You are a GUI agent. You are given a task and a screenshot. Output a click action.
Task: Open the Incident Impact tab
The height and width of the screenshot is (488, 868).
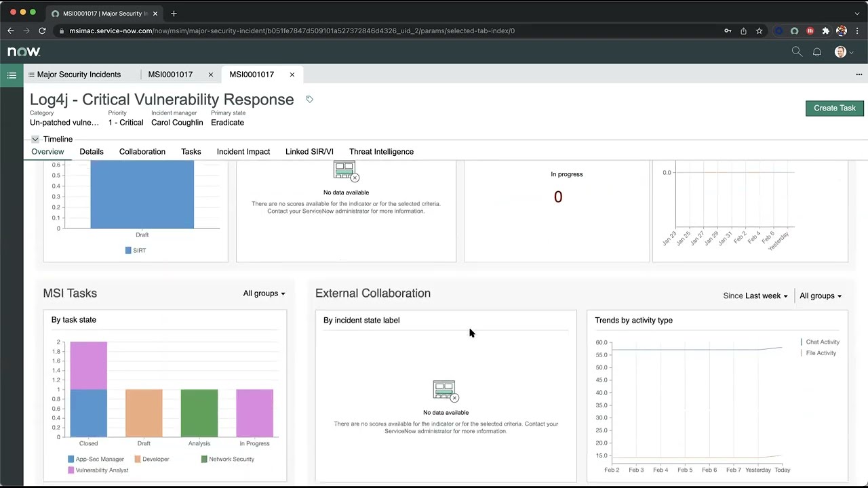(243, 152)
